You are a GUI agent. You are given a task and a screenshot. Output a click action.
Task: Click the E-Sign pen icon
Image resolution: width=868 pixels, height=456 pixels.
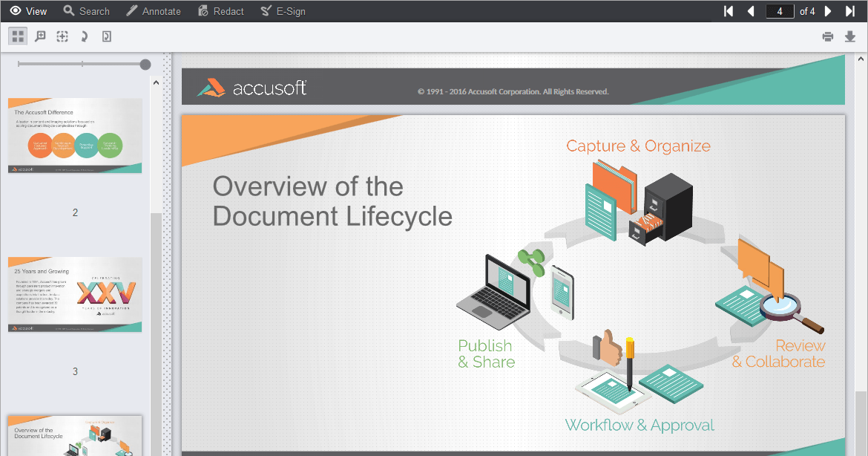coord(283,10)
